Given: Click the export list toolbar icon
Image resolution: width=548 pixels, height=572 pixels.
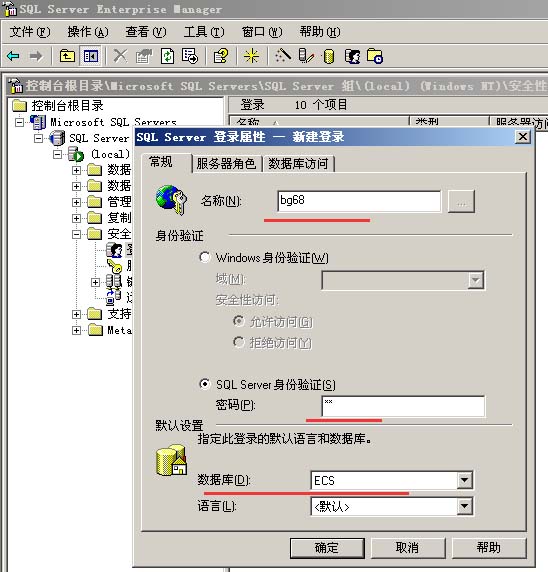Looking at the screenshot, I should coord(190,56).
